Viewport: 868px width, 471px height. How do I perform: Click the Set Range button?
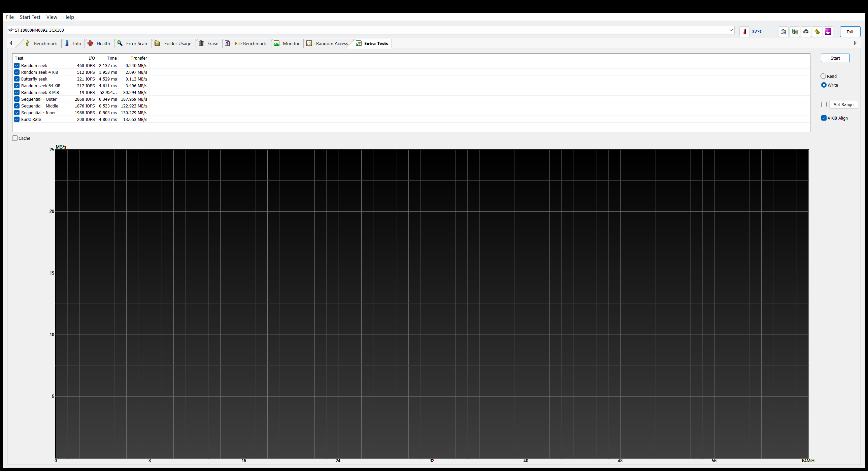coord(843,104)
